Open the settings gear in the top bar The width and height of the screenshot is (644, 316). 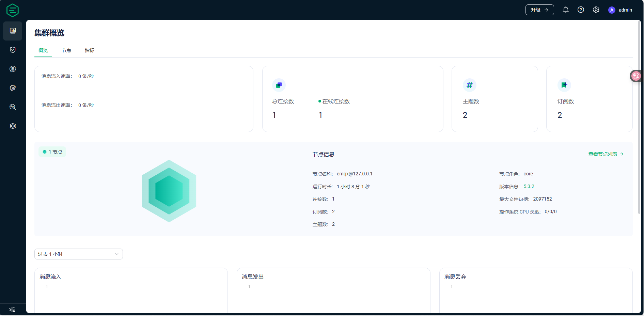pyautogui.click(x=596, y=10)
